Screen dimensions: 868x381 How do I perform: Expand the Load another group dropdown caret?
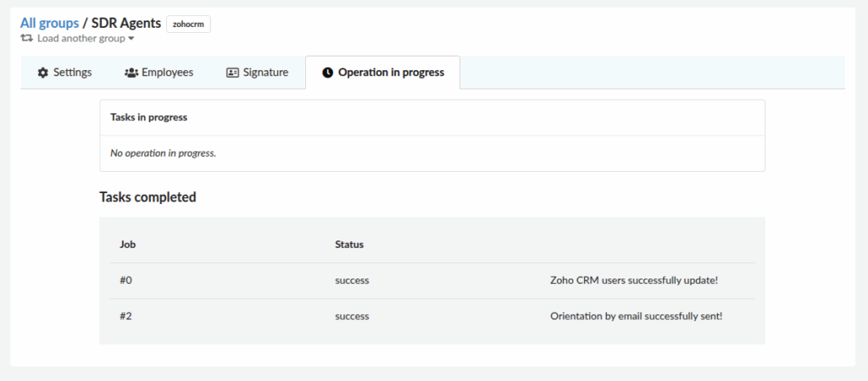coord(131,39)
